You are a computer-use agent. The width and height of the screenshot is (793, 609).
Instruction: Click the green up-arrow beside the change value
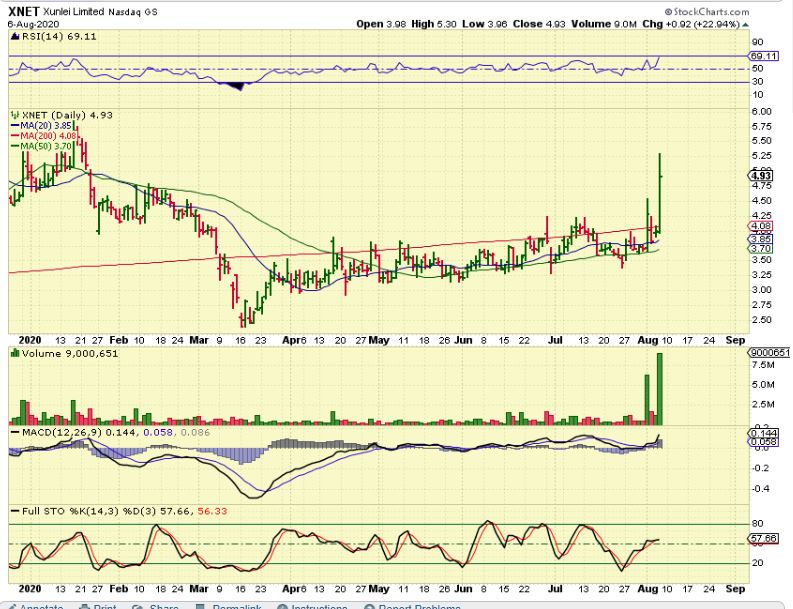[x=745, y=24]
